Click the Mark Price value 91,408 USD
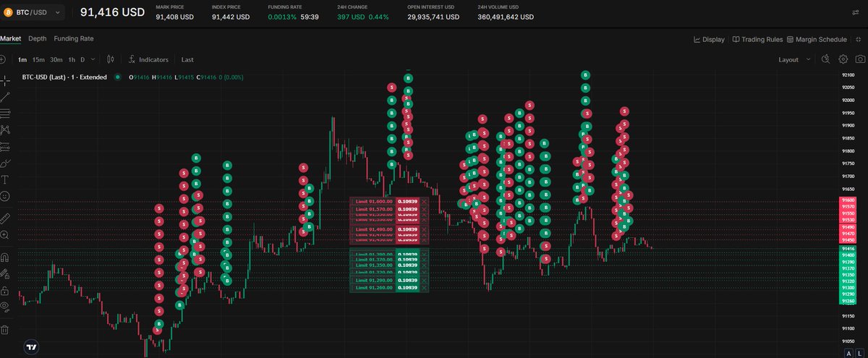 174,17
